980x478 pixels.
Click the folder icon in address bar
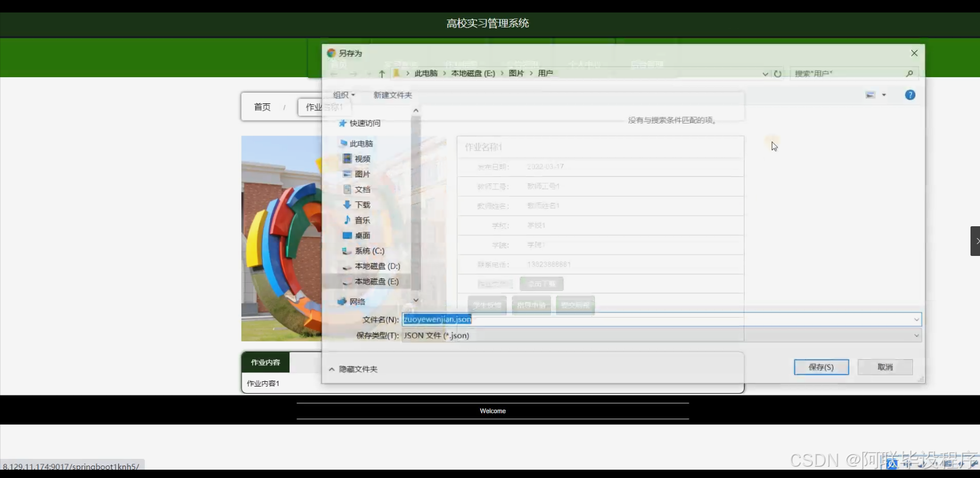pyautogui.click(x=396, y=73)
